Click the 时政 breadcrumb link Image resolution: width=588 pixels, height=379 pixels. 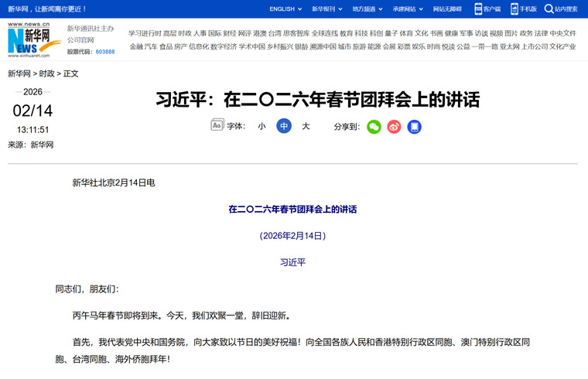pos(46,73)
